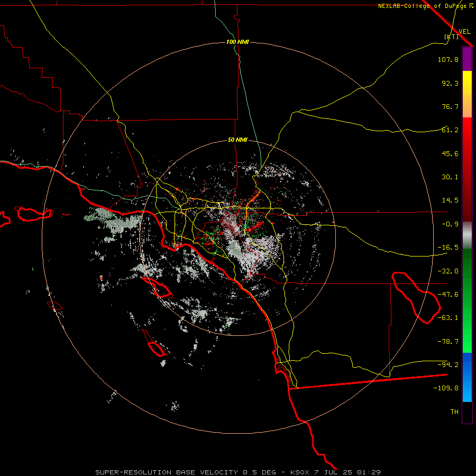Viewport: 476px width, 476px height.
Task: Click the 14.5 velocity scale value
Action: [450, 200]
